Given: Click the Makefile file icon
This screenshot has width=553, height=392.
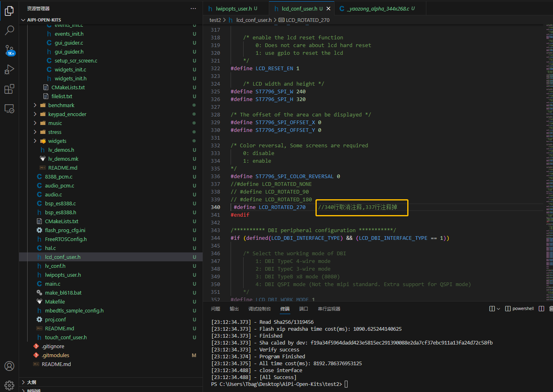Looking at the screenshot, I should (39, 302).
